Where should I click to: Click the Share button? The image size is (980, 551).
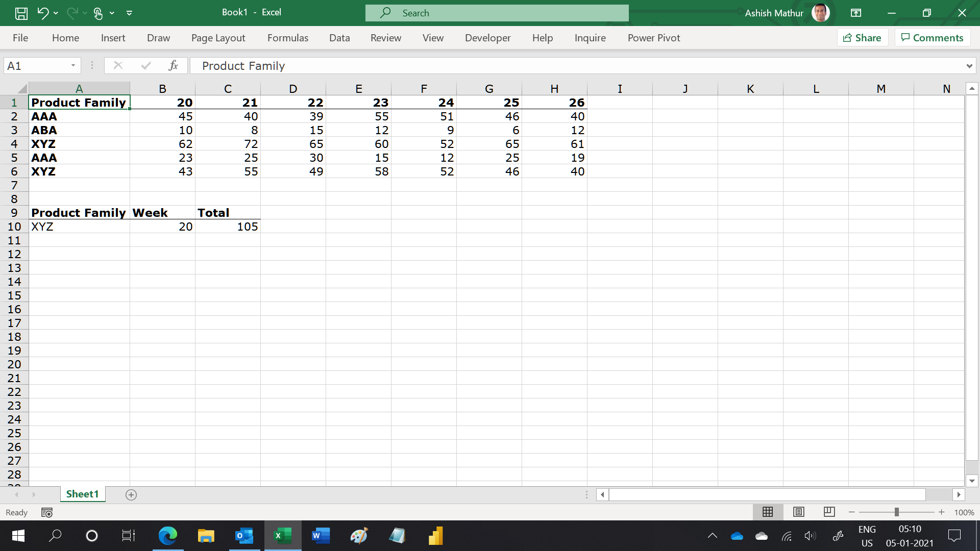point(863,38)
